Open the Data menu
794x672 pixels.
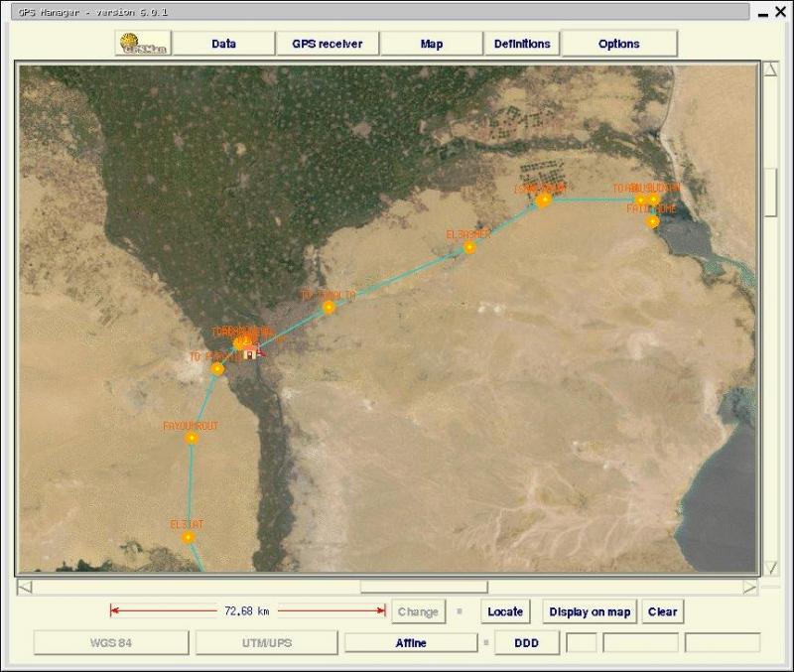(x=226, y=44)
